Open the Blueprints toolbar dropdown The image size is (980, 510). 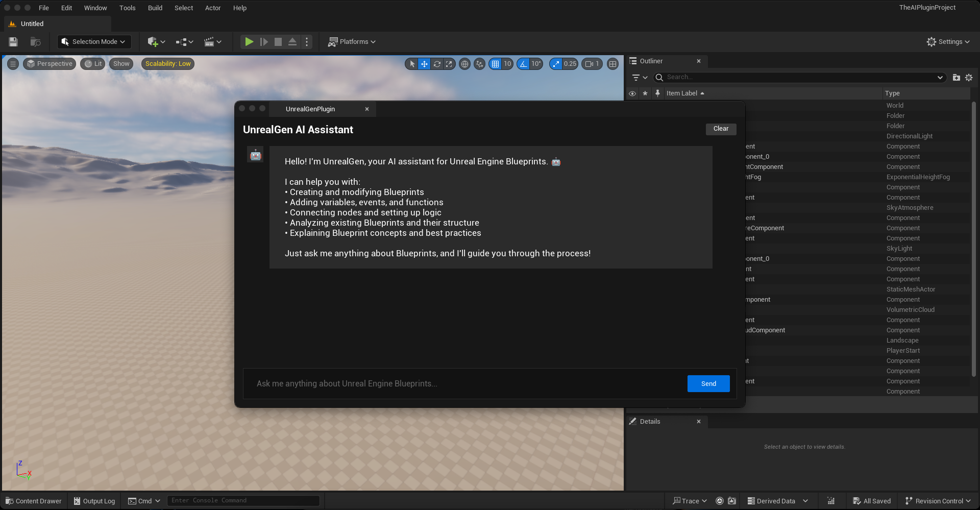184,42
